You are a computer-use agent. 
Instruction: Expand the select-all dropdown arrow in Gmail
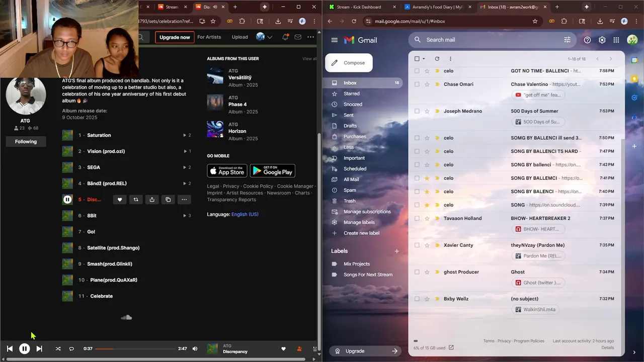(x=424, y=59)
